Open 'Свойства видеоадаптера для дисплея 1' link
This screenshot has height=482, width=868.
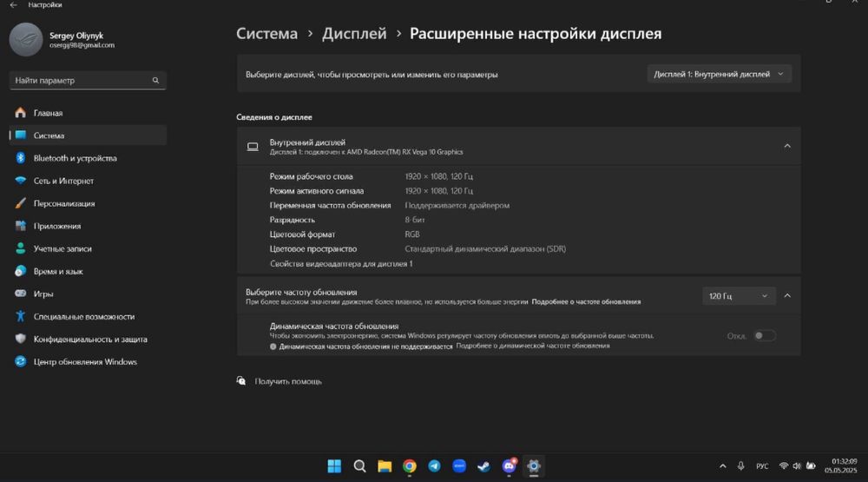pos(341,264)
